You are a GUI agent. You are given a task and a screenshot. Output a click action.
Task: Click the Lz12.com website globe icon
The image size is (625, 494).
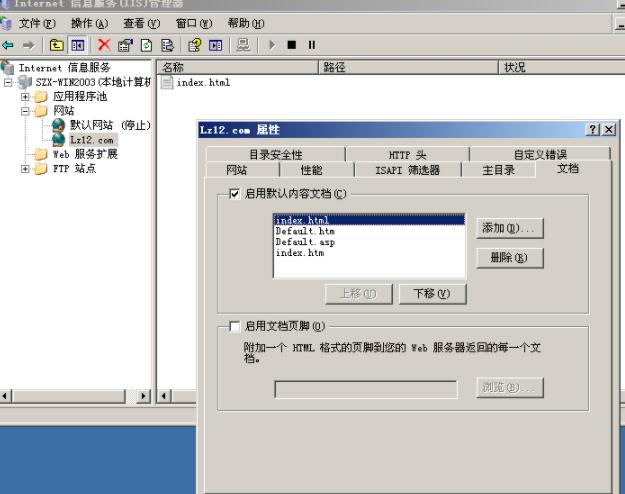tap(59, 140)
